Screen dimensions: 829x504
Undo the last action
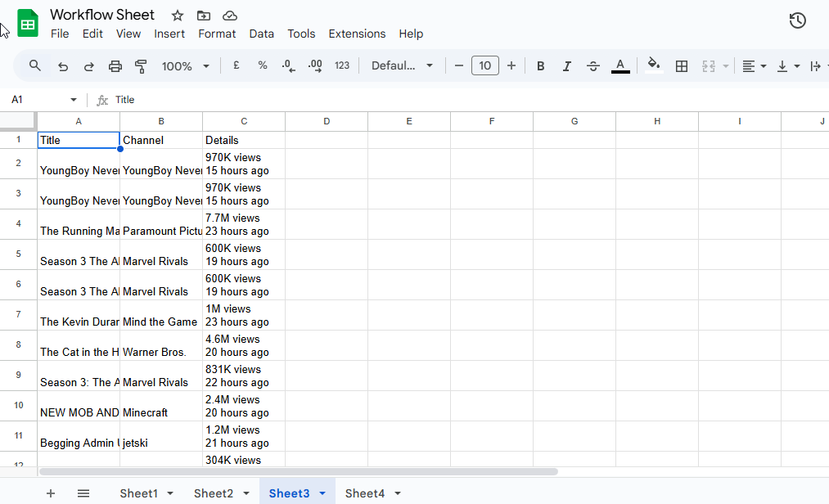click(63, 66)
